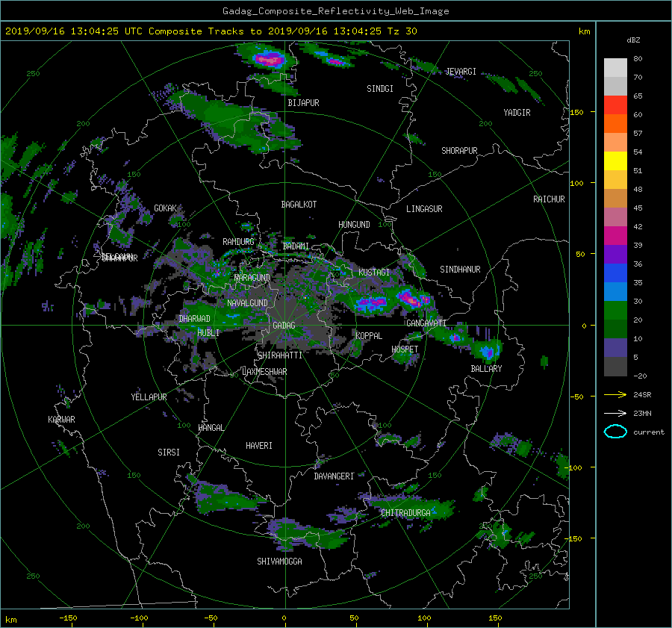
Task: Click the BALLARY city label
Action: click(x=486, y=369)
